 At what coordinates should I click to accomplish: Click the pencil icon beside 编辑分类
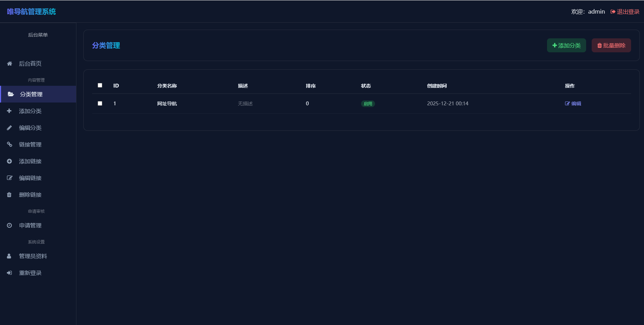tap(9, 128)
